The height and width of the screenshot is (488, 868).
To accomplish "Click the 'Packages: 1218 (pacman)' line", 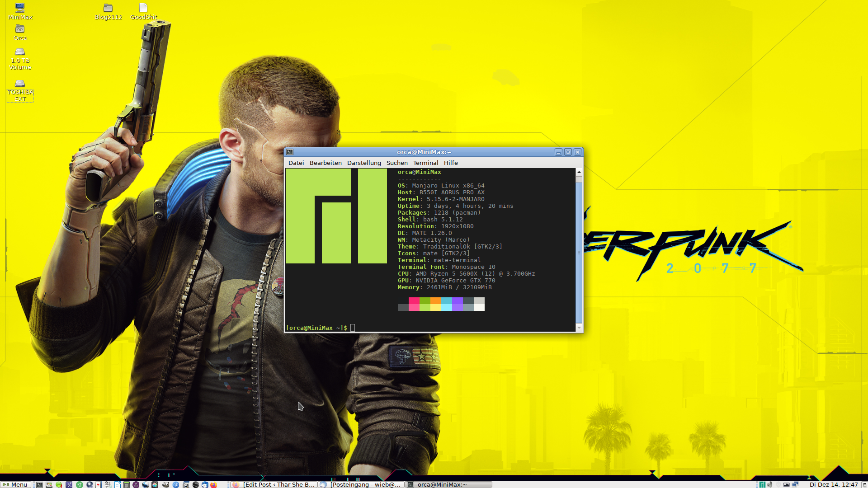I will point(439,213).
